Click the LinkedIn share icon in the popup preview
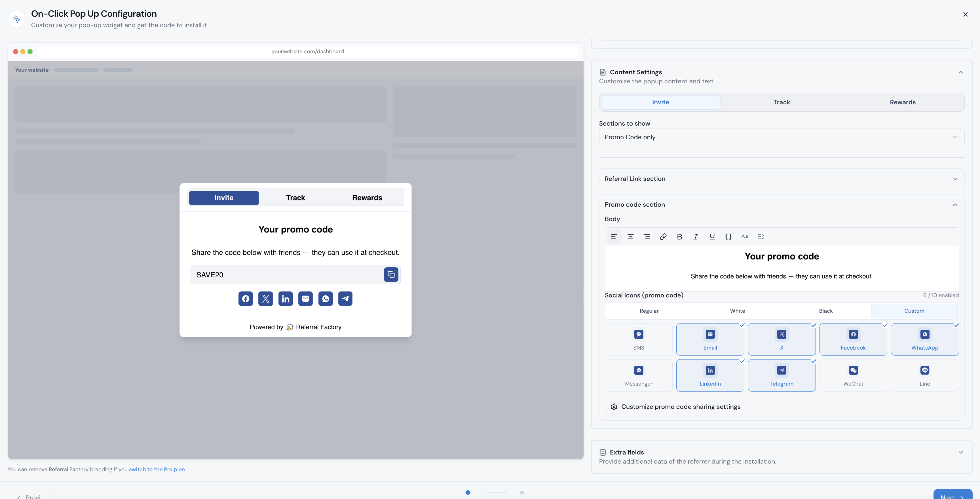 (x=286, y=299)
